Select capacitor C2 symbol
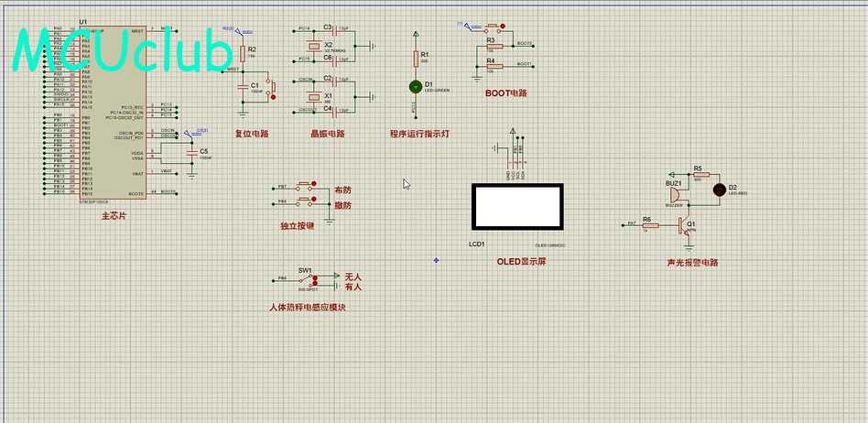This screenshot has width=868, height=423. [334, 81]
